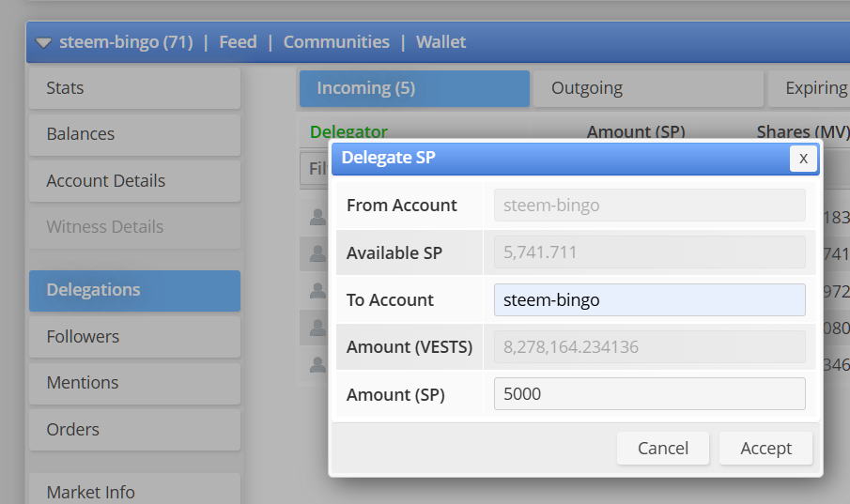
Task: Select Balances from the sidebar
Action: (x=134, y=134)
